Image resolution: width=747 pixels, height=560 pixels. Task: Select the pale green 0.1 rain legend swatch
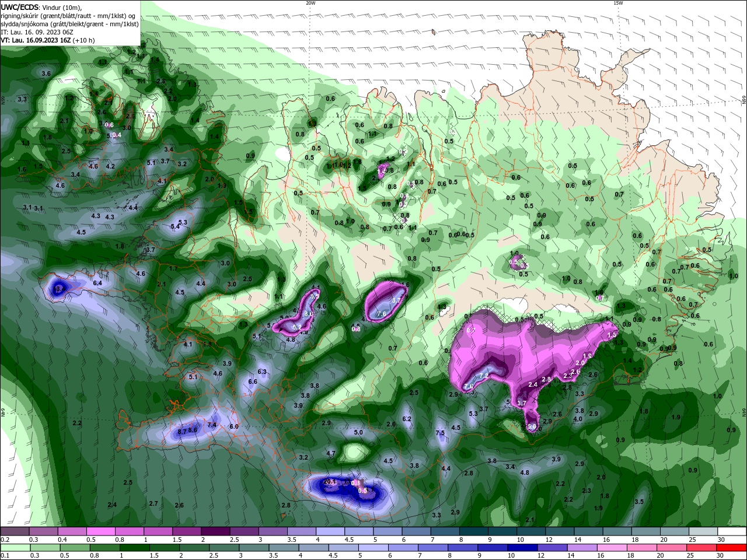15,548
